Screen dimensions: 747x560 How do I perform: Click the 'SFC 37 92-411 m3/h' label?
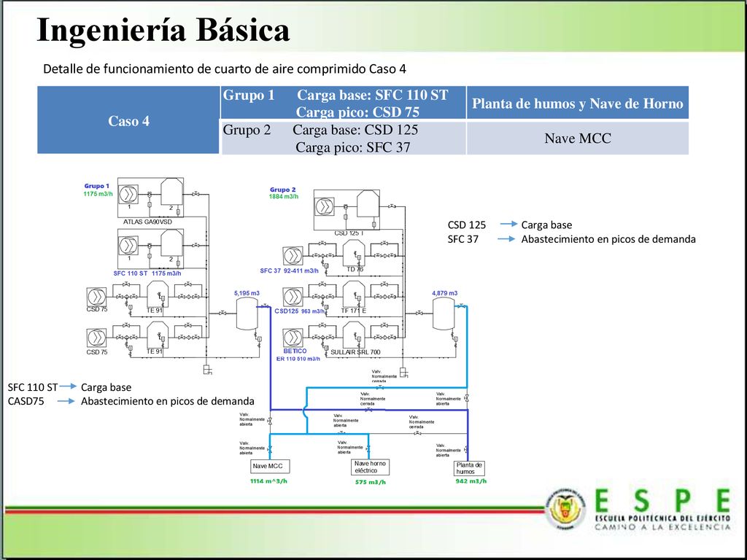pyautogui.click(x=289, y=271)
